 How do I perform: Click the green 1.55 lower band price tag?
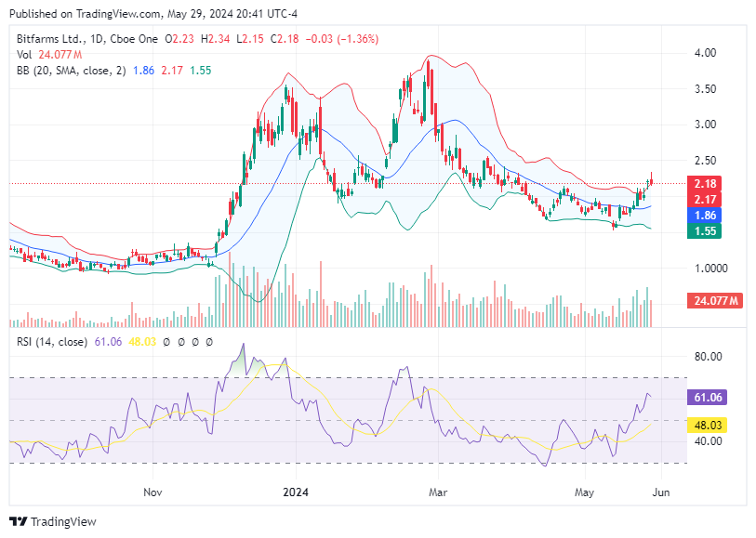coord(705,231)
